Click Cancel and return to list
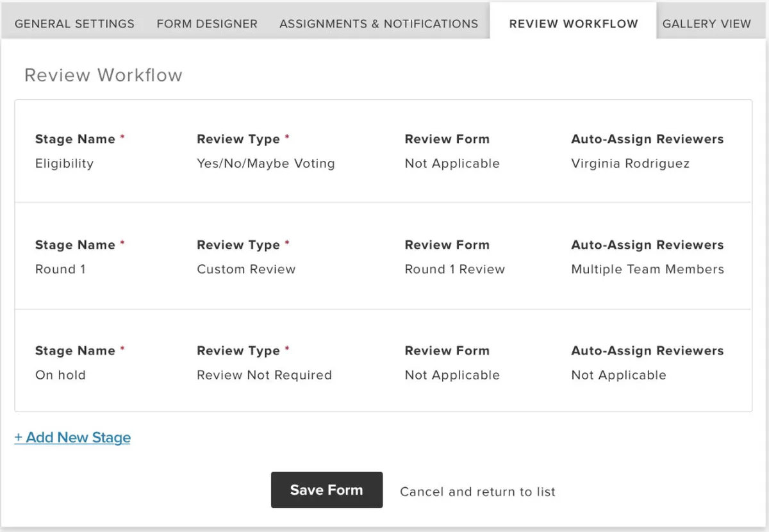769x532 pixels. (x=477, y=492)
